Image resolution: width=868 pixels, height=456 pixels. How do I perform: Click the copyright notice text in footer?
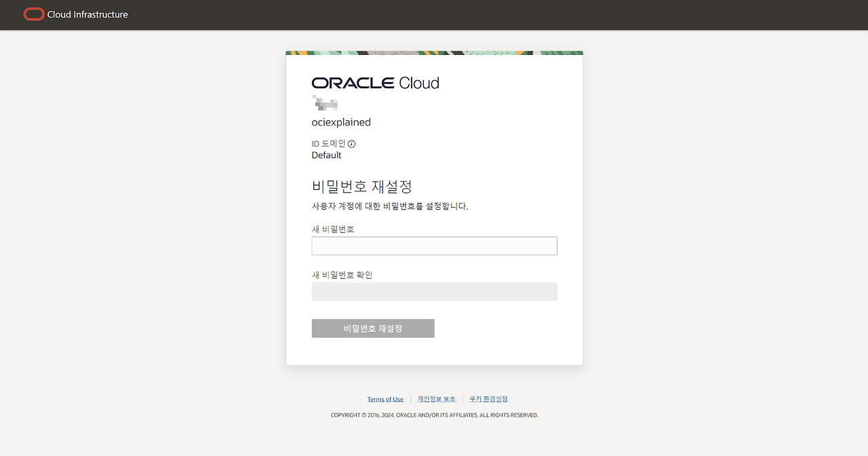point(434,415)
